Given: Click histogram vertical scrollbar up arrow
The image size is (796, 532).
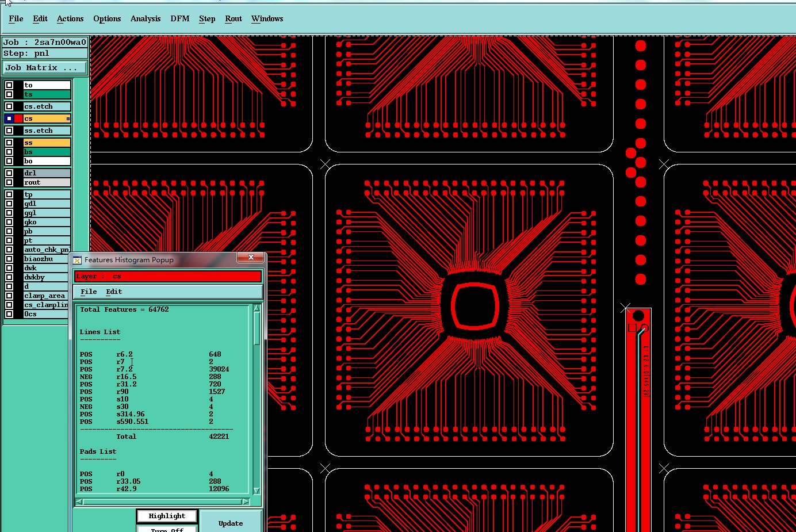Looking at the screenshot, I should click(257, 309).
